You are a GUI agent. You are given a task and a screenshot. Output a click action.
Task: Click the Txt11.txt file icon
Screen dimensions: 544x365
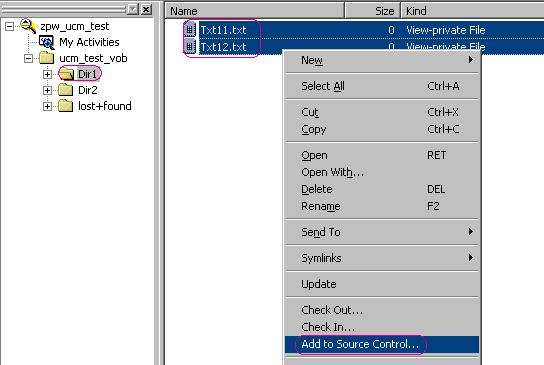click(189, 30)
